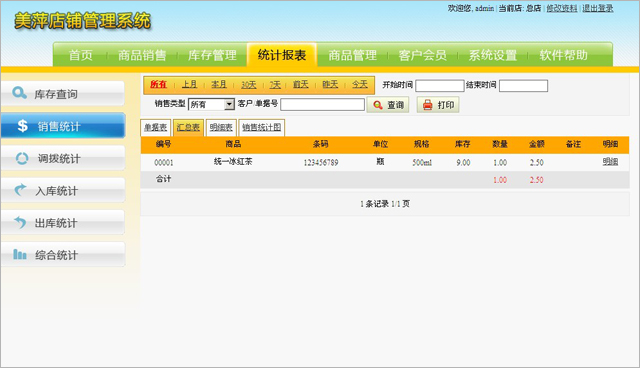Click the 数量 column header
Viewport: 640px width, 368px height.
pyautogui.click(x=500, y=144)
